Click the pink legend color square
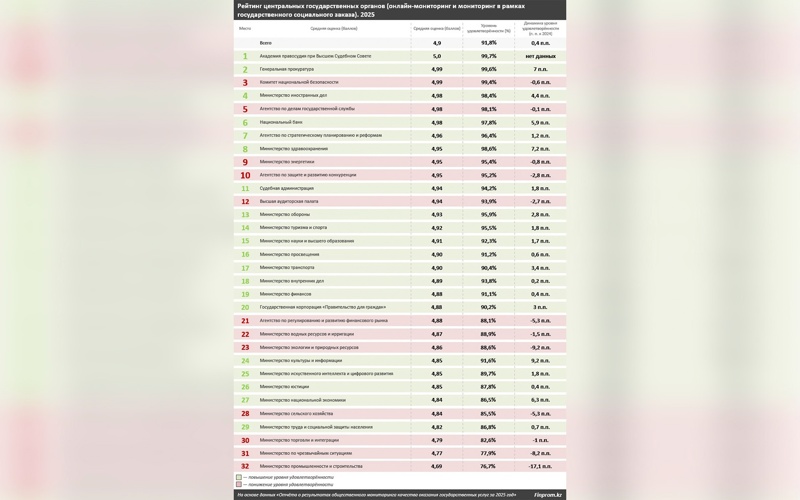The width and height of the screenshot is (800, 500). 239,484
